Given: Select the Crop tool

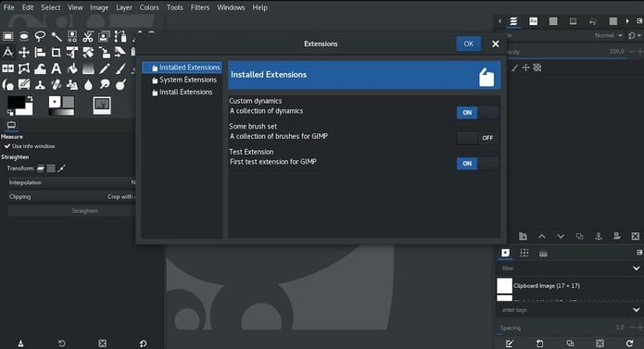Looking at the screenshot, I should pos(56,53).
